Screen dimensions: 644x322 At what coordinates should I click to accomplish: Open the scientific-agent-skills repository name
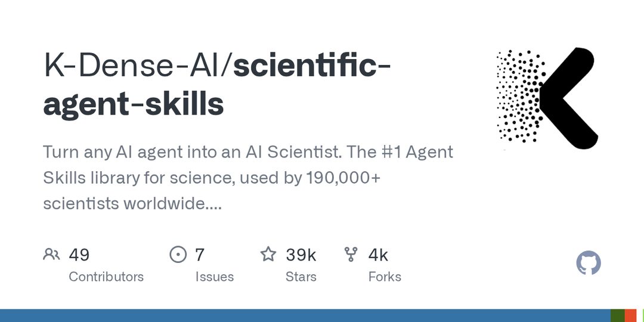pos(216,85)
